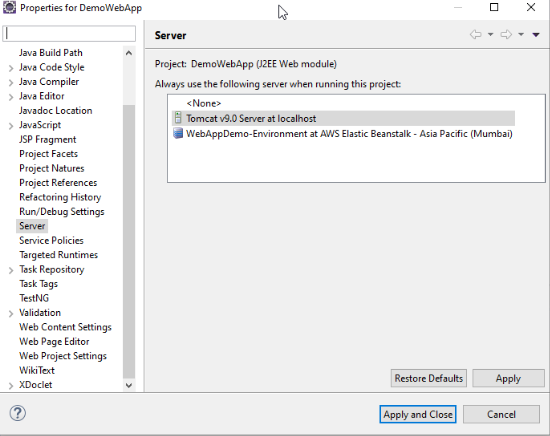The width and height of the screenshot is (550, 436).
Task: Select WebAppDemo-Environment at AWS Elastic Beanstalk
Action: 343,133
